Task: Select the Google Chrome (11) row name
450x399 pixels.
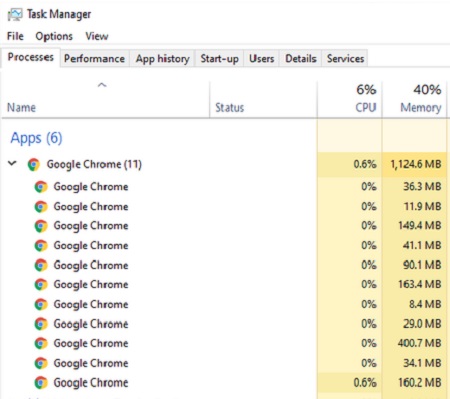Action: click(x=94, y=164)
